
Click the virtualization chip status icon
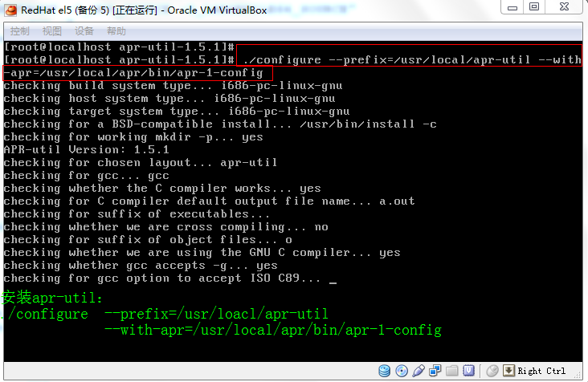[469, 371]
